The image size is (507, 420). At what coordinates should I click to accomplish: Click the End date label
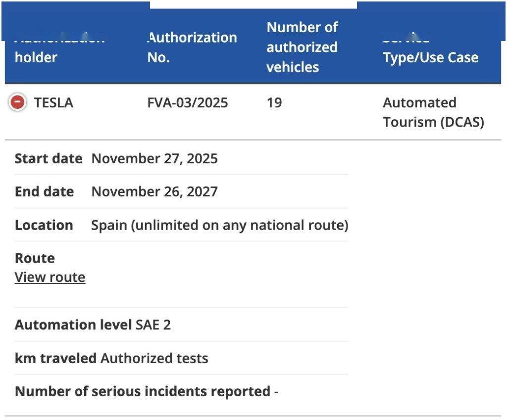click(x=45, y=191)
